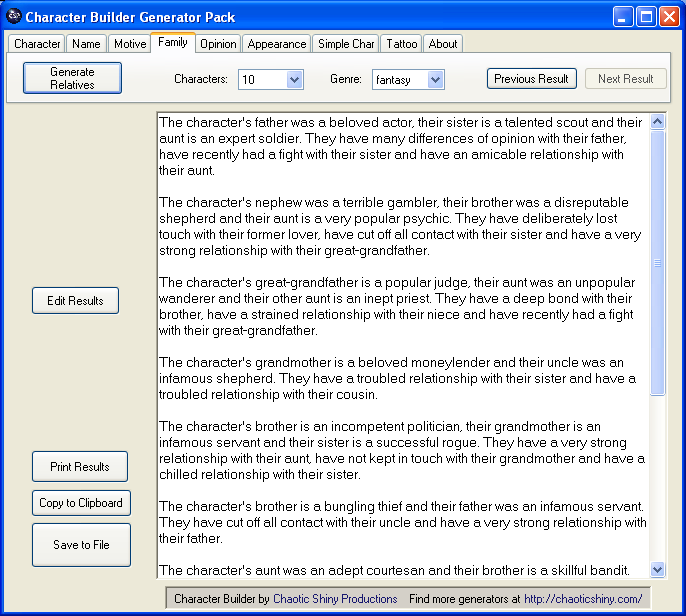The width and height of the screenshot is (686, 616).
Task: Click the Save to File button
Action: click(x=81, y=545)
